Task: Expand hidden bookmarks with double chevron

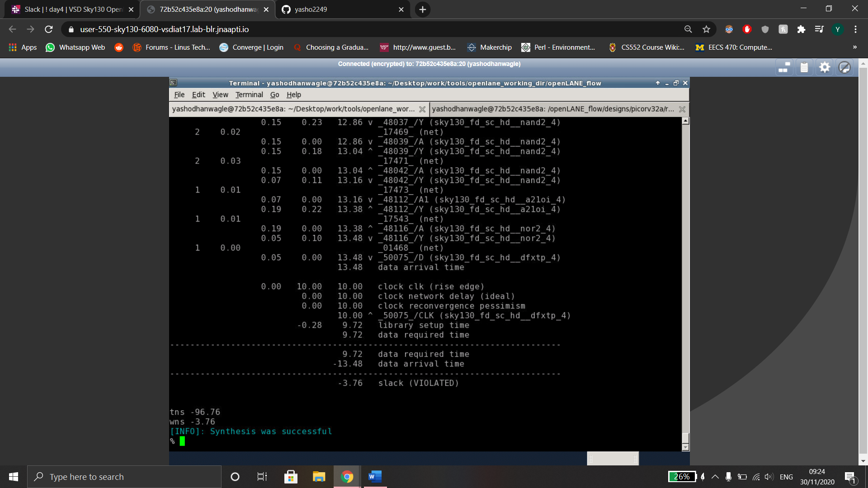Action: click(x=854, y=47)
